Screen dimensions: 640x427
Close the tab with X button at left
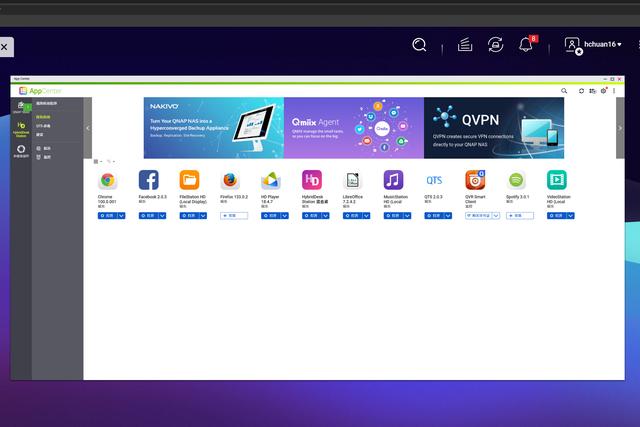tap(4, 47)
